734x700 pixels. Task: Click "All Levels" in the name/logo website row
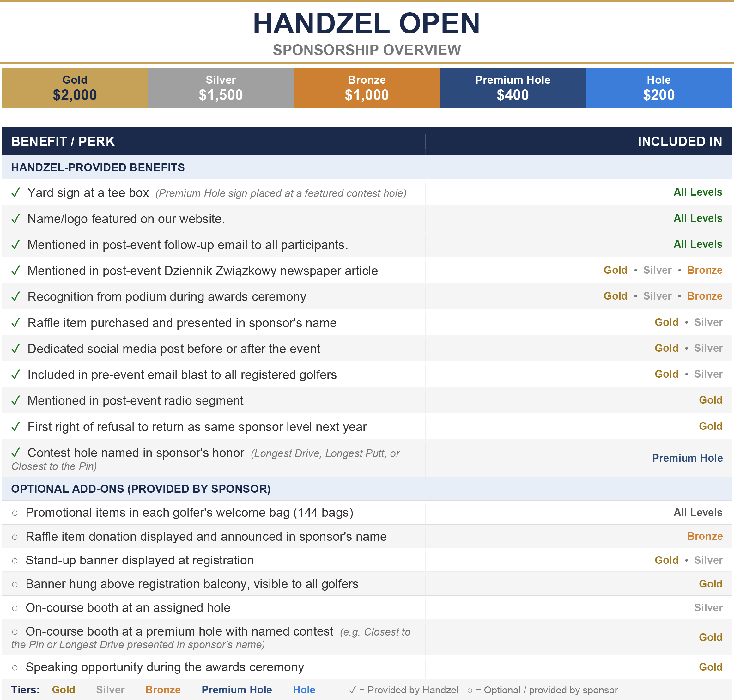(x=698, y=218)
